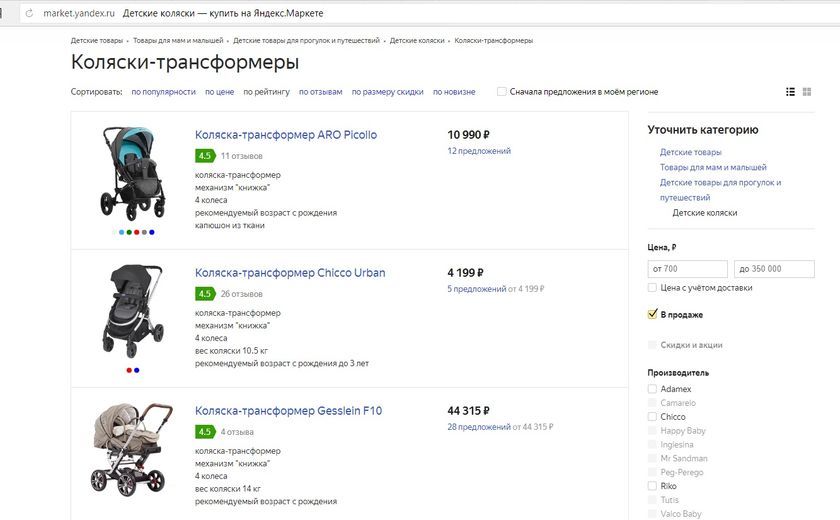Enable "Сначала предложения в моём регионе" checkbox
This screenshot has width=840, height=520.
pos(501,92)
